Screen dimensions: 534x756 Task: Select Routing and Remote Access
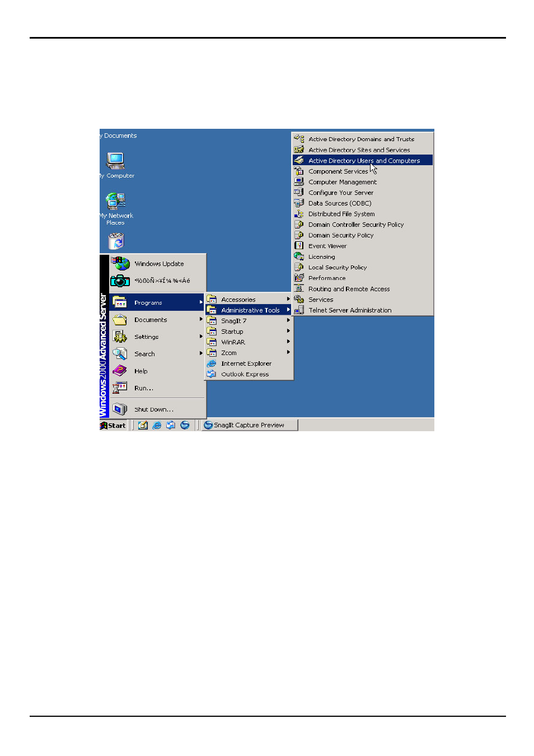pos(363,289)
